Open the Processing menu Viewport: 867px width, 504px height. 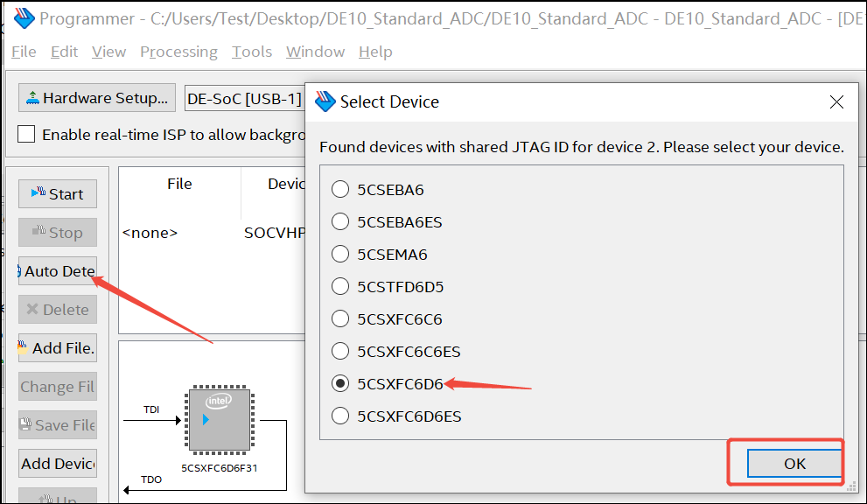click(x=178, y=52)
